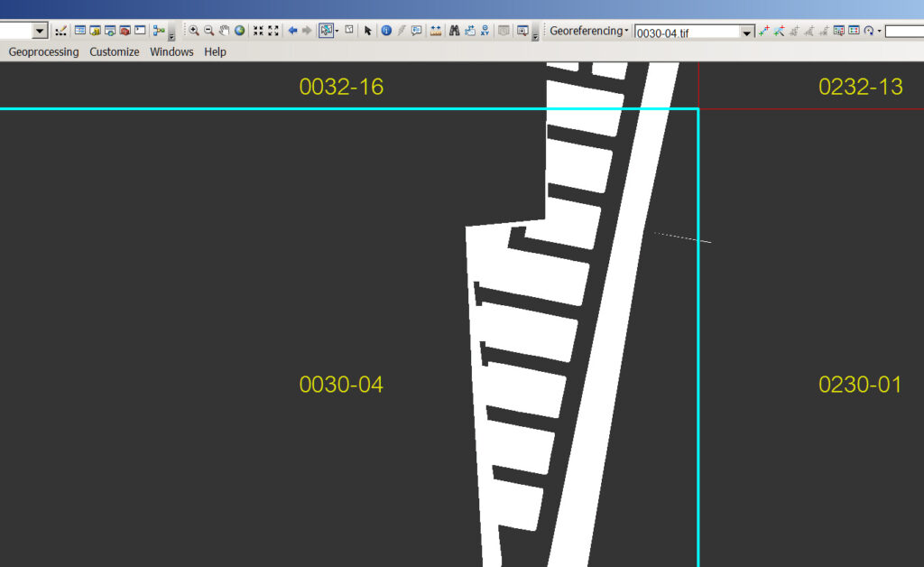924x567 pixels.
Task: Open the Georeferencing View Link Table
Action: pyautogui.click(x=854, y=31)
